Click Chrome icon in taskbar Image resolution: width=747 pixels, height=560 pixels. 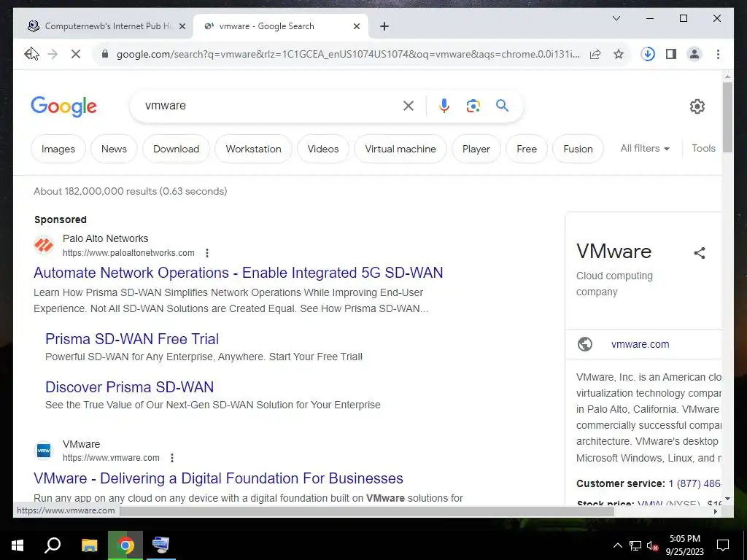pos(125,545)
